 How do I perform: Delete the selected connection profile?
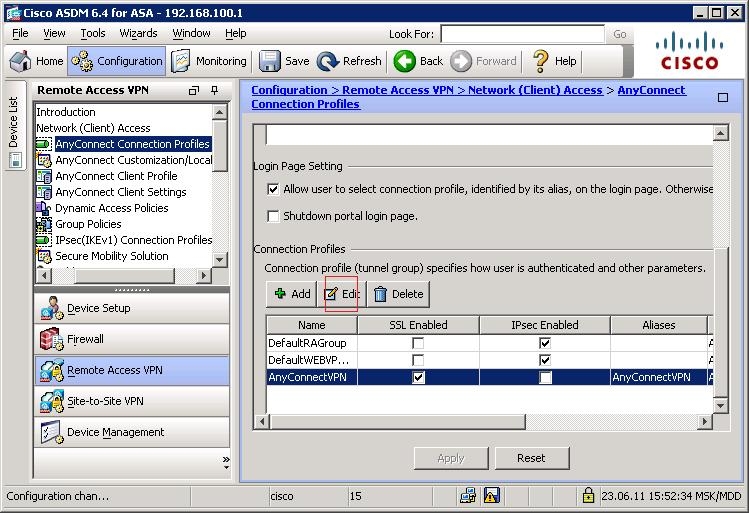pos(398,294)
